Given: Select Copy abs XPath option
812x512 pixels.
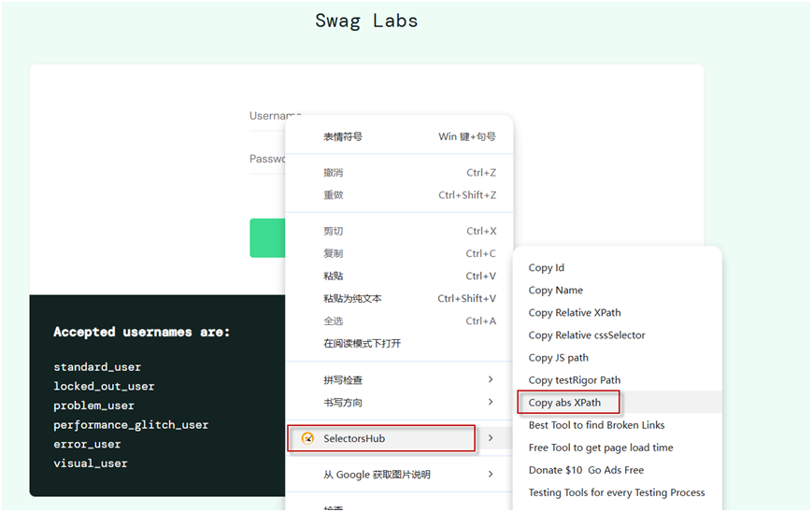Looking at the screenshot, I should tap(618, 403).
